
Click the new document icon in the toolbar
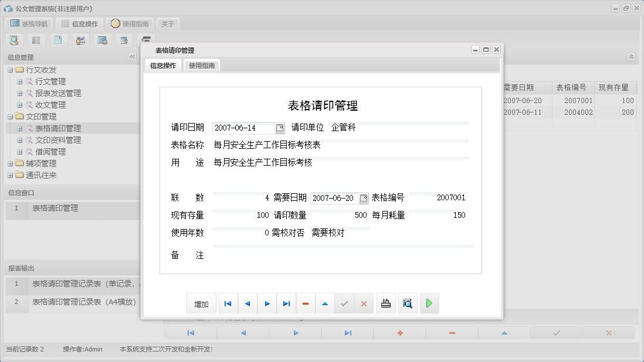[x=59, y=40]
